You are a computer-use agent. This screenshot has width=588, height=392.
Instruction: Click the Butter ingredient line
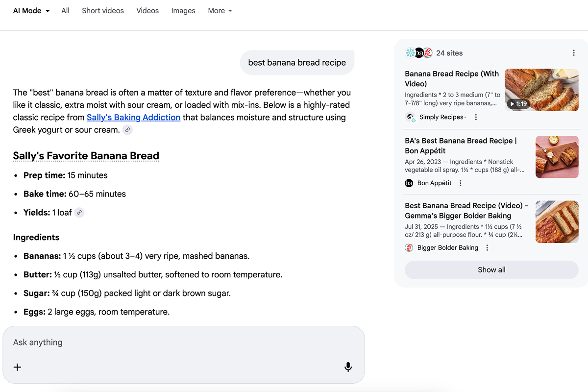153,275
